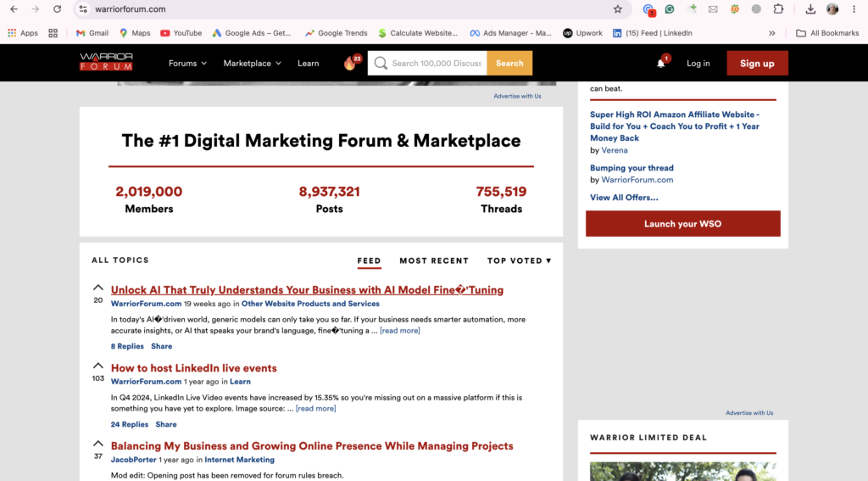Open the Learn nav item
The image size is (868, 481).
[309, 63]
